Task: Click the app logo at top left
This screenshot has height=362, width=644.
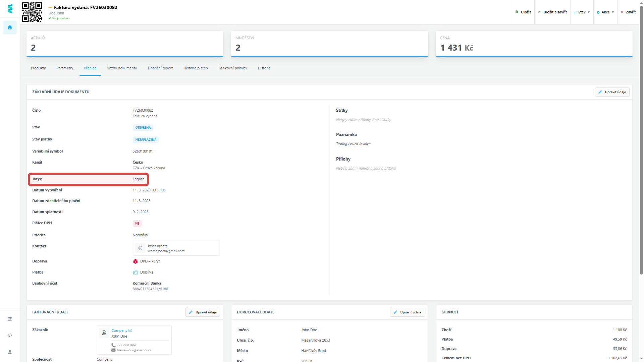Action: coord(10,9)
